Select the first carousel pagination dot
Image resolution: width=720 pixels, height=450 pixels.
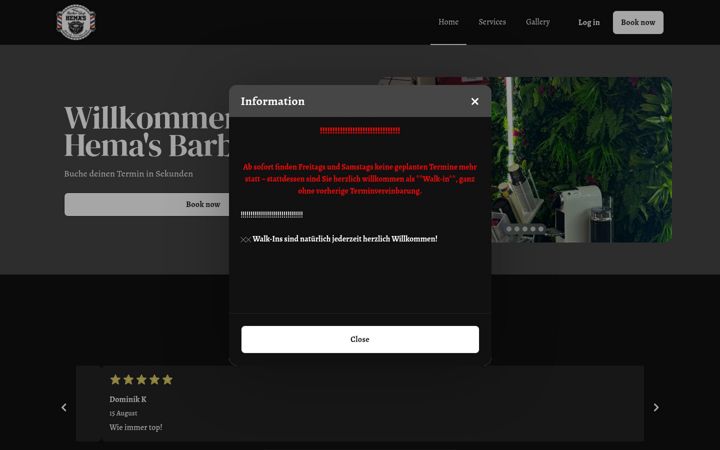509,229
